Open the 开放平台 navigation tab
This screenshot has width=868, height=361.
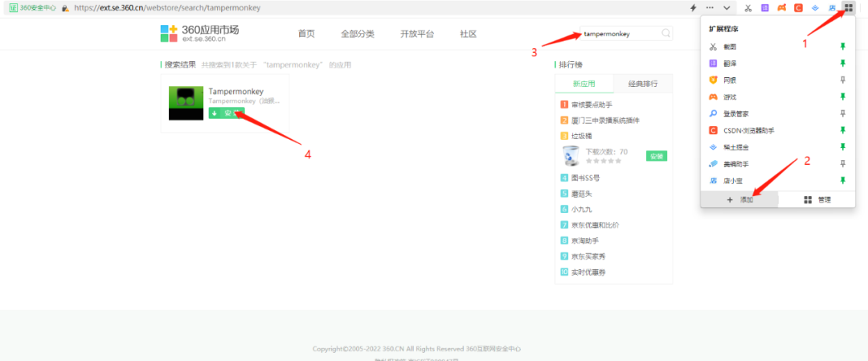click(x=417, y=34)
